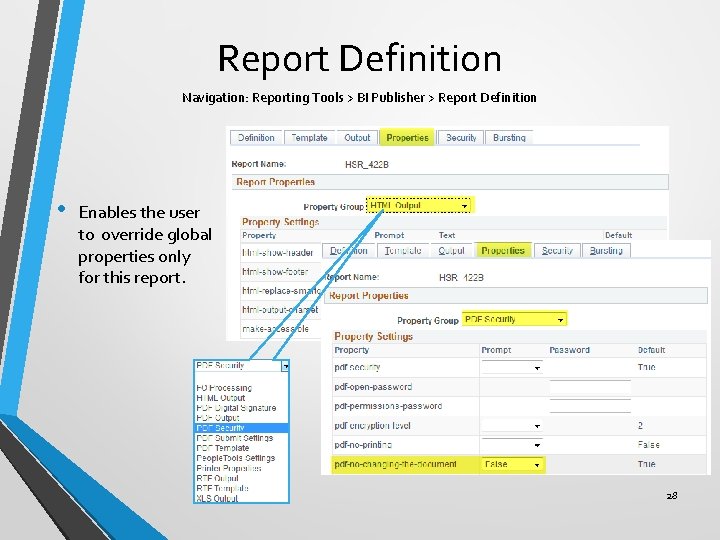Screen dimensions: 720x540
Task: Expand the Property Group dropdown showing HTML Output
Action: click(419, 205)
